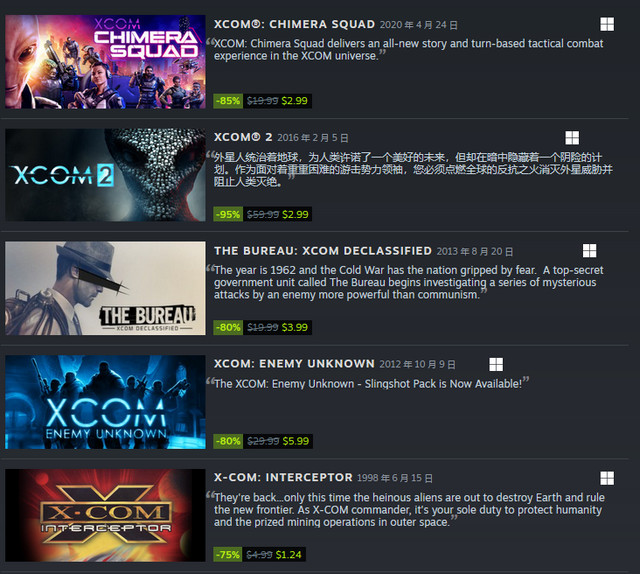The image size is (640, 574).
Task: Open the XCOM® 2 title link
Action: click(243, 138)
